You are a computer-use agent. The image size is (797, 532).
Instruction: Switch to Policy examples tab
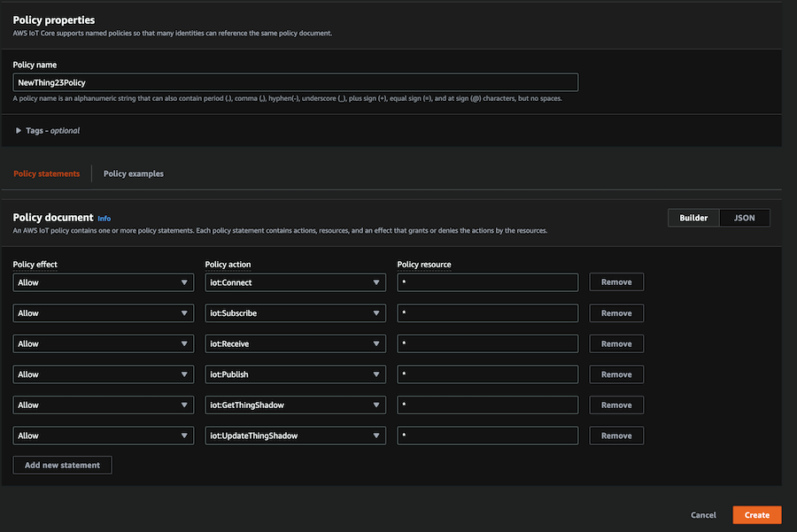coord(133,173)
